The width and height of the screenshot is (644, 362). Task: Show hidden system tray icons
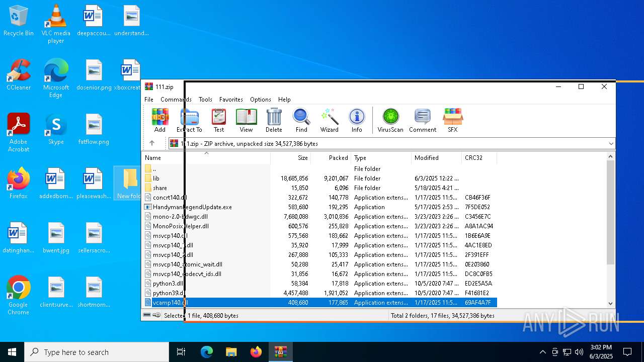[x=543, y=352]
